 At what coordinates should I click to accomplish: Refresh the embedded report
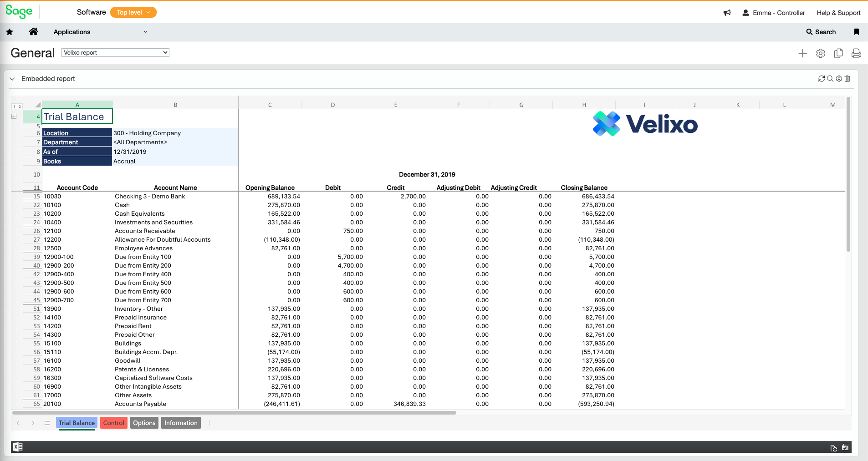coord(821,79)
